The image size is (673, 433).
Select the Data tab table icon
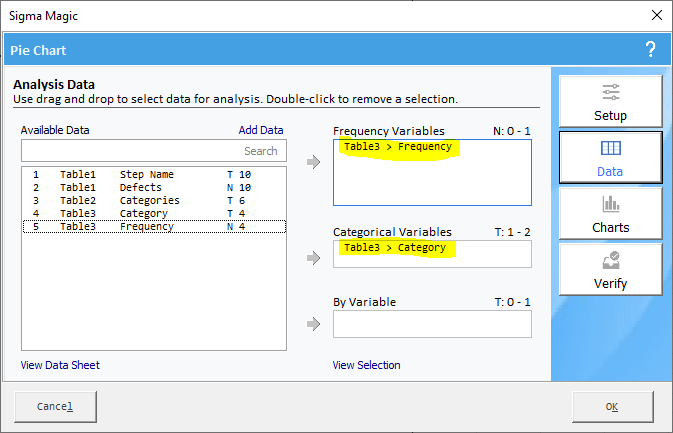click(610, 157)
